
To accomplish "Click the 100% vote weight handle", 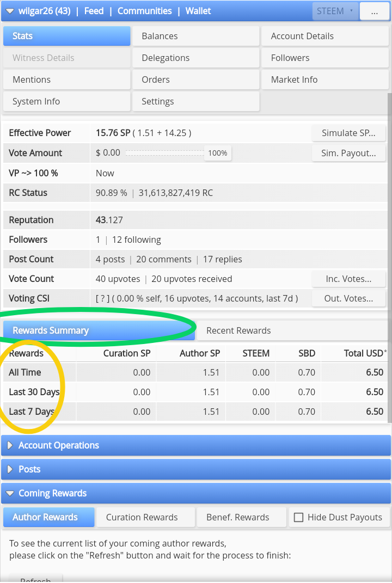I will (218, 153).
